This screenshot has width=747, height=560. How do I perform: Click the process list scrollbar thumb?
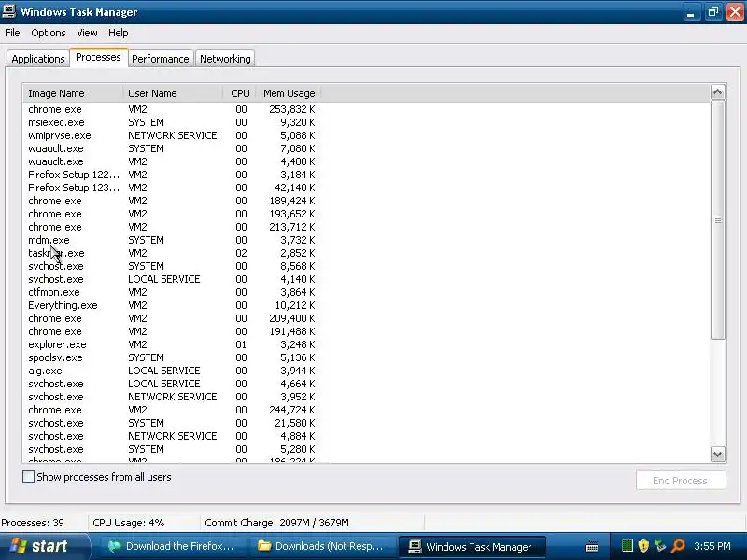coord(718,219)
